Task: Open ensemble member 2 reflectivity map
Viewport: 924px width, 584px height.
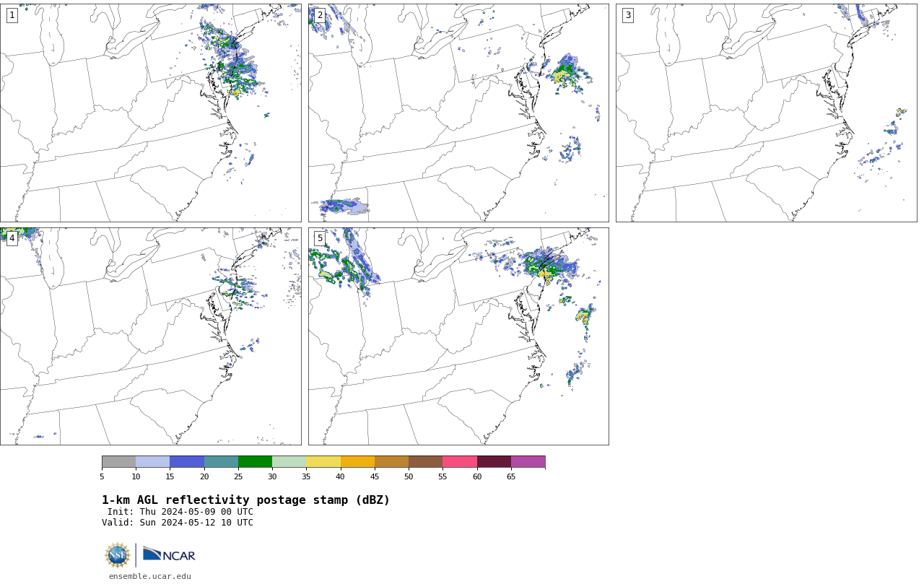Action: pyautogui.click(x=458, y=113)
